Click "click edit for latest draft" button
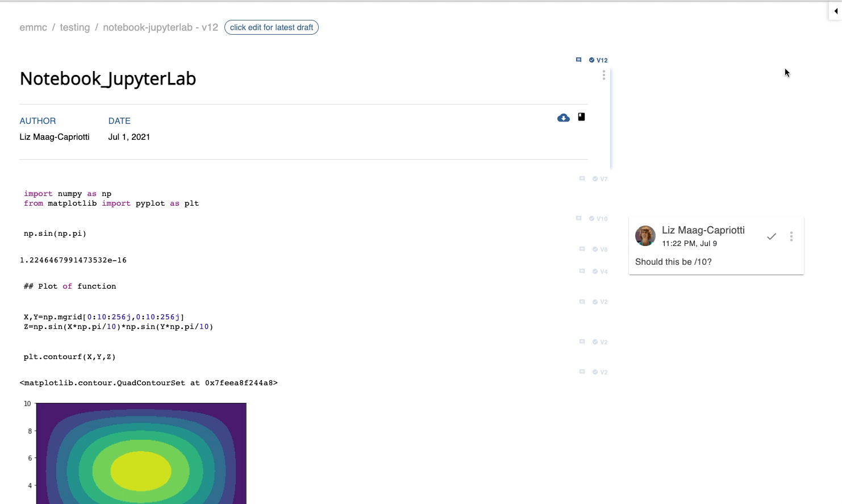 [272, 27]
